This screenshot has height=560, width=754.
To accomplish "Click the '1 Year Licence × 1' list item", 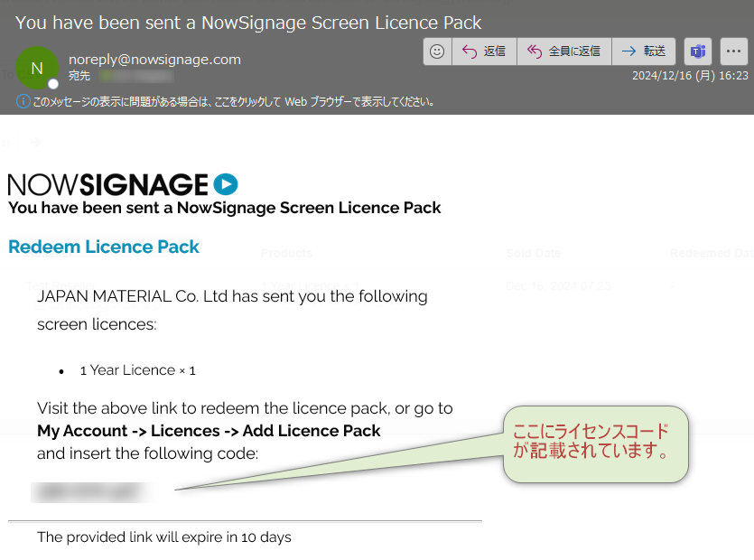I will coord(137,370).
